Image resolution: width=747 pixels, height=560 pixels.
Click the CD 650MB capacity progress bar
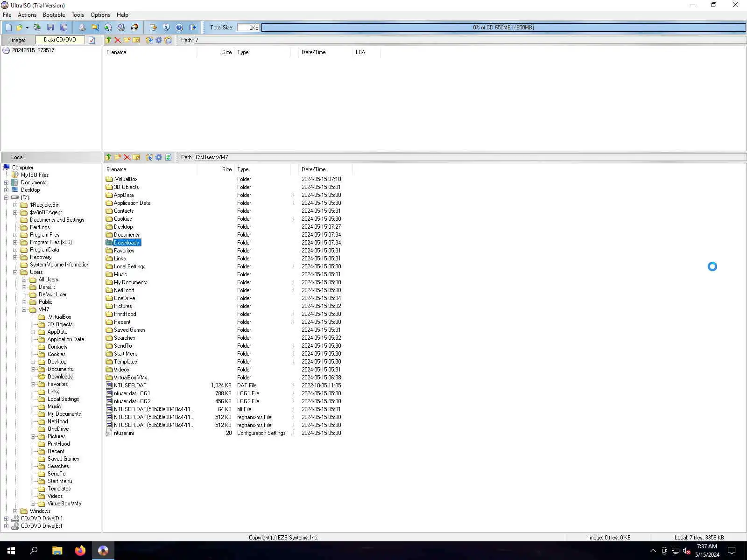pos(503,28)
